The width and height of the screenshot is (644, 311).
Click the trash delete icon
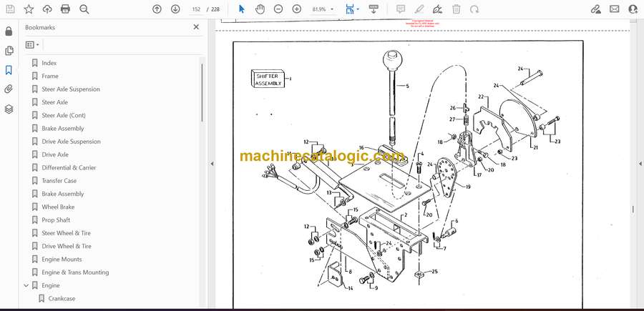(x=457, y=9)
